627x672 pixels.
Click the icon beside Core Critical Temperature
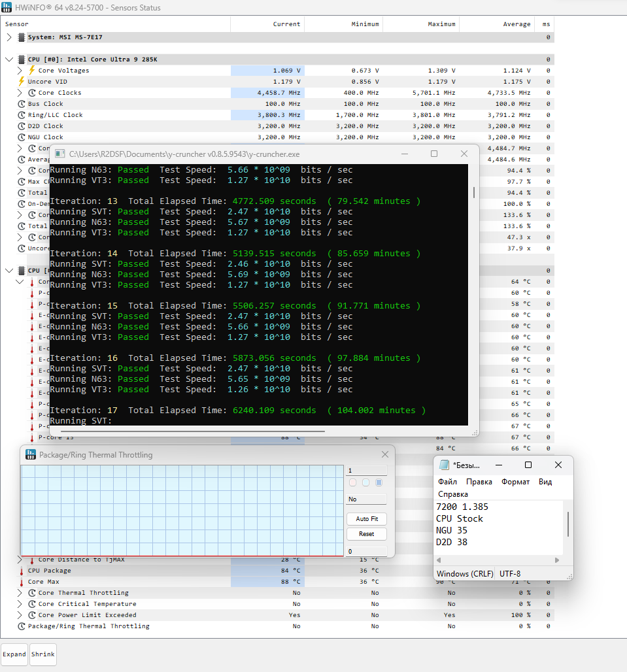(x=32, y=604)
